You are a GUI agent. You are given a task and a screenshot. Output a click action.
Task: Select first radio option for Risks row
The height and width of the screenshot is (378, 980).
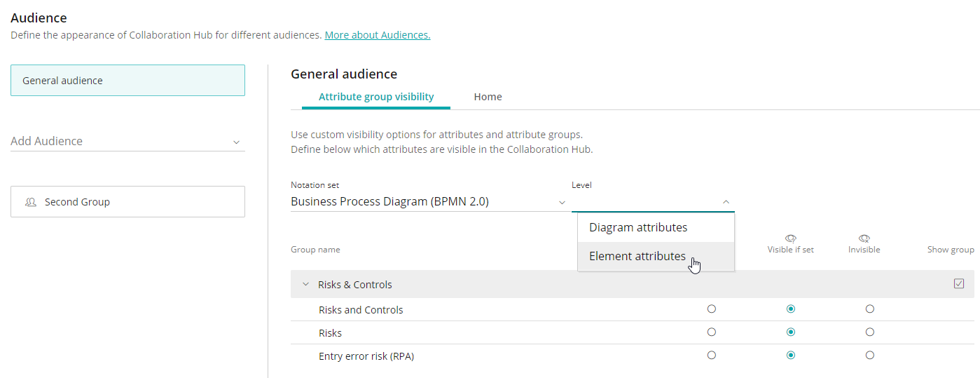click(x=712, y=332)
